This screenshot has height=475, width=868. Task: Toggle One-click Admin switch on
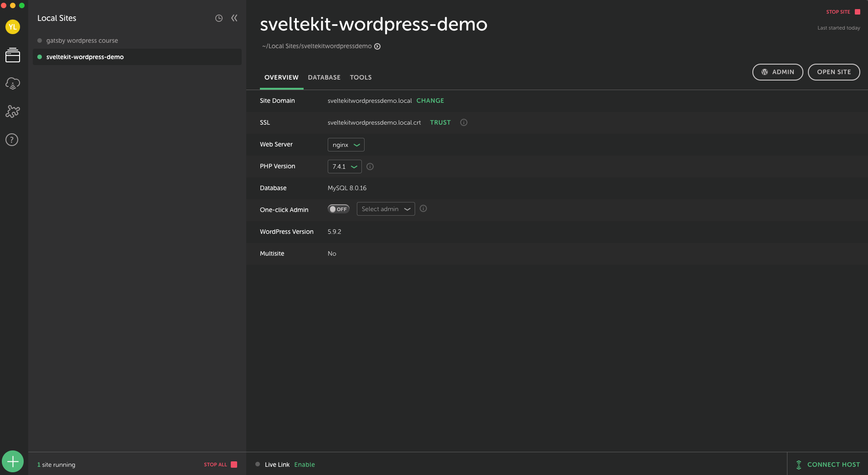pyautogui.click(x=339, y=209)
